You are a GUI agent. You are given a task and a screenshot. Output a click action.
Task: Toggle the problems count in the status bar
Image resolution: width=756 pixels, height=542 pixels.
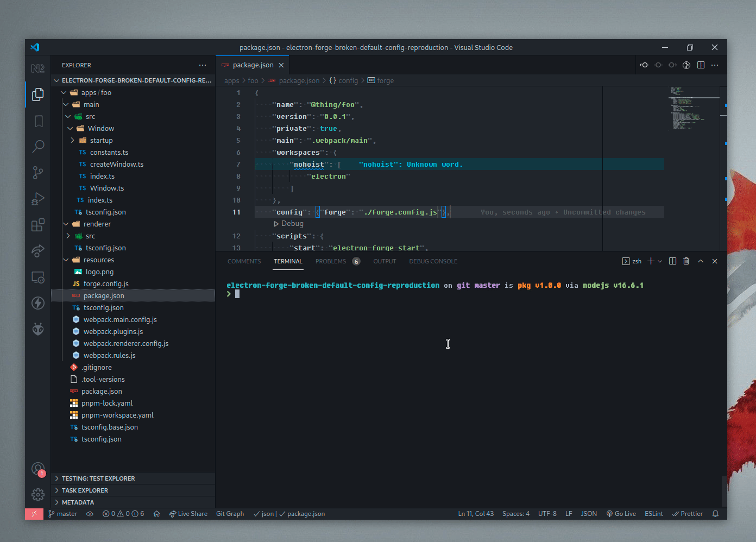pos(123,513)
